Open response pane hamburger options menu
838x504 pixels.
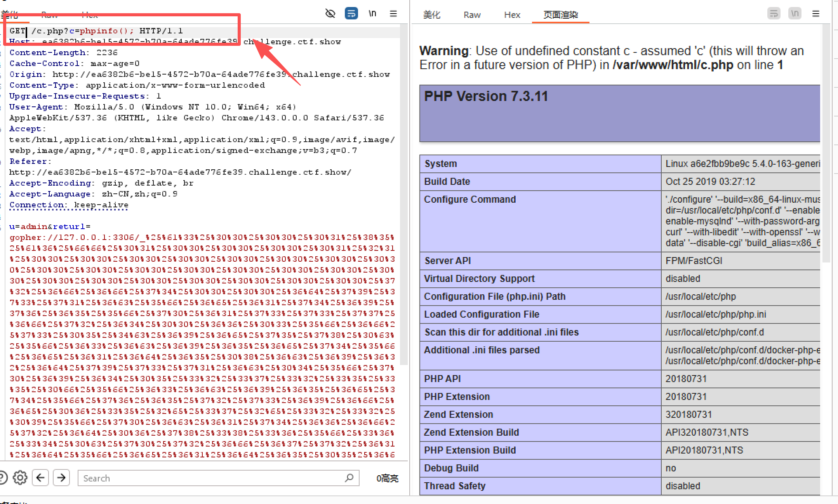816,14
